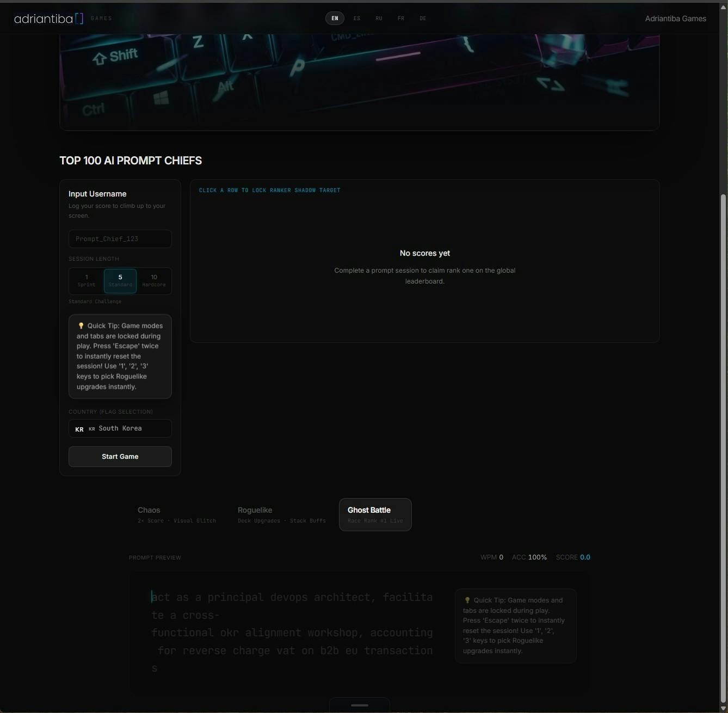Click the Start Game button
The height and width of the screenshot is (713, 728).
(x=120, y=457)
